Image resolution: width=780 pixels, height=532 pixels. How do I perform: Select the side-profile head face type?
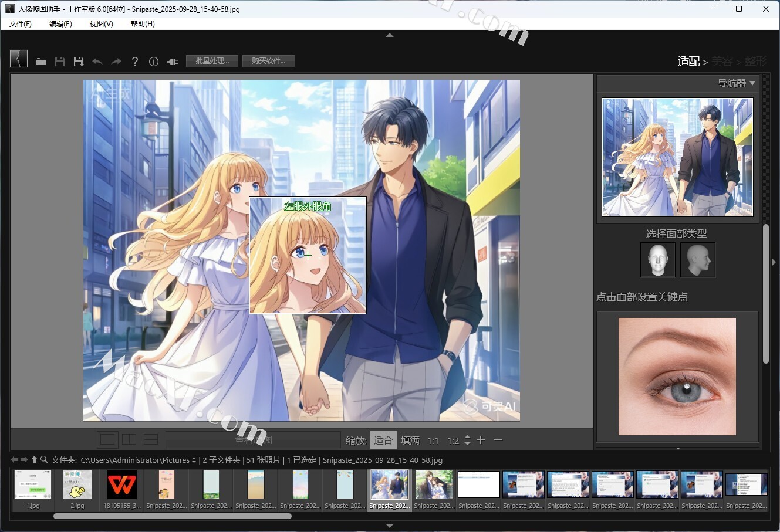point(697,260)
